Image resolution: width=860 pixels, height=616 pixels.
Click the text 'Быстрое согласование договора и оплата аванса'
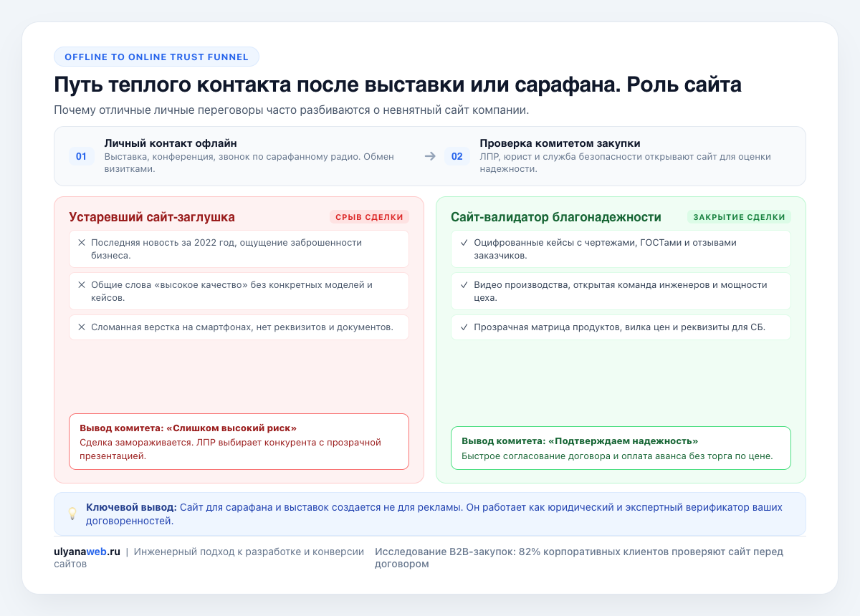click(x=617, y=456)
